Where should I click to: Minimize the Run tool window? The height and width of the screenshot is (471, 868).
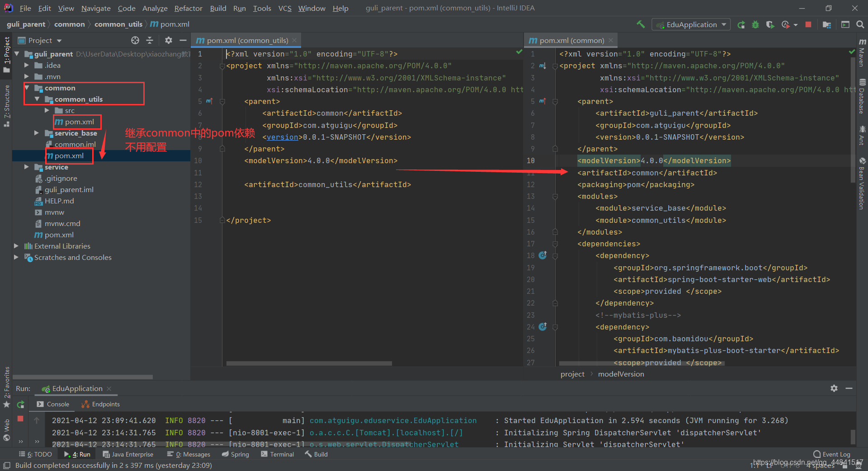849,388
